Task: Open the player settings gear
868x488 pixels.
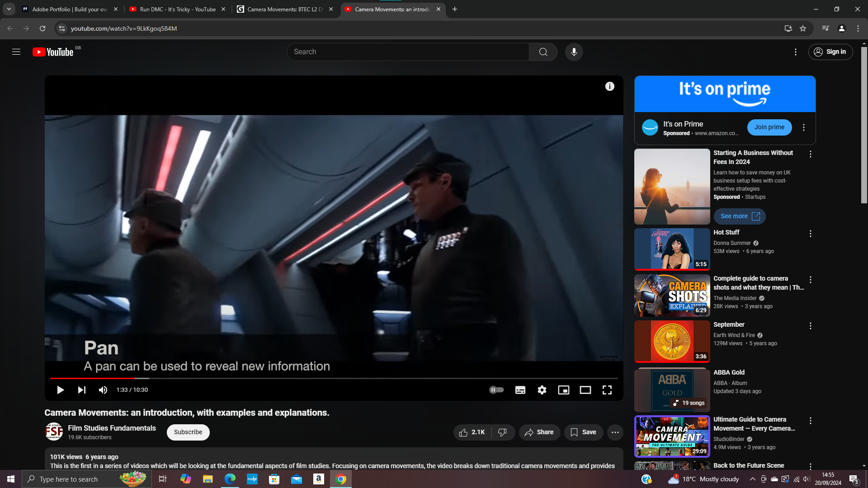Action: pyautogui.click(x=542, y=390)
